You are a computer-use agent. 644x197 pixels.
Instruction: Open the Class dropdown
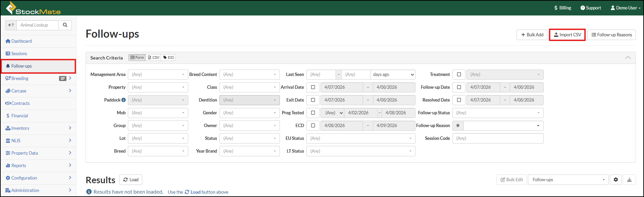pos(250,87)
